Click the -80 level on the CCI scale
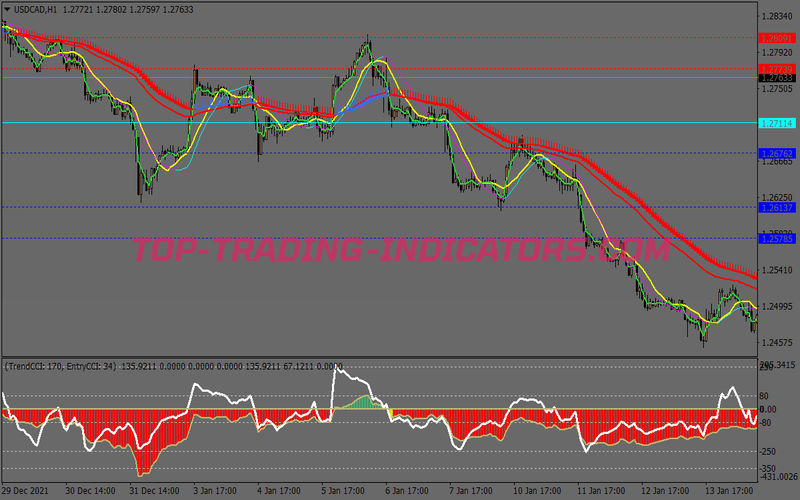Image resolution: width=800 pixels, height=500 pixels. point(764,422)
